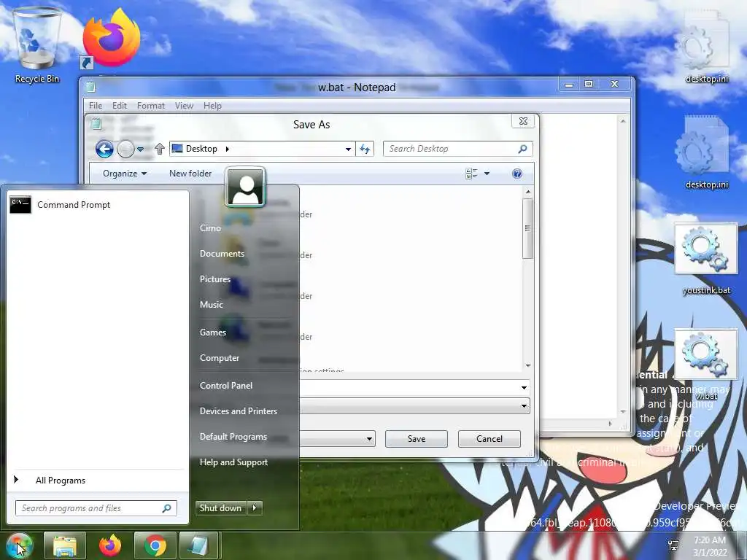Open Computer from Start menu

[x=219, y=358]
